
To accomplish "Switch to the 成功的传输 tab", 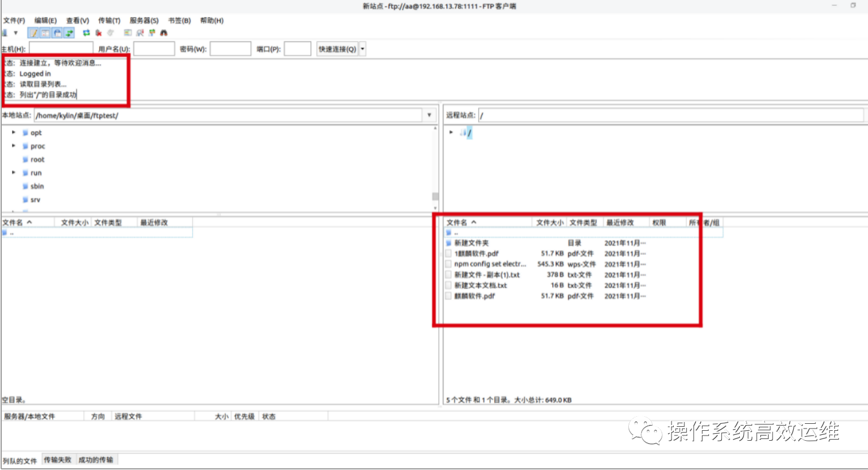I will 96,460.
